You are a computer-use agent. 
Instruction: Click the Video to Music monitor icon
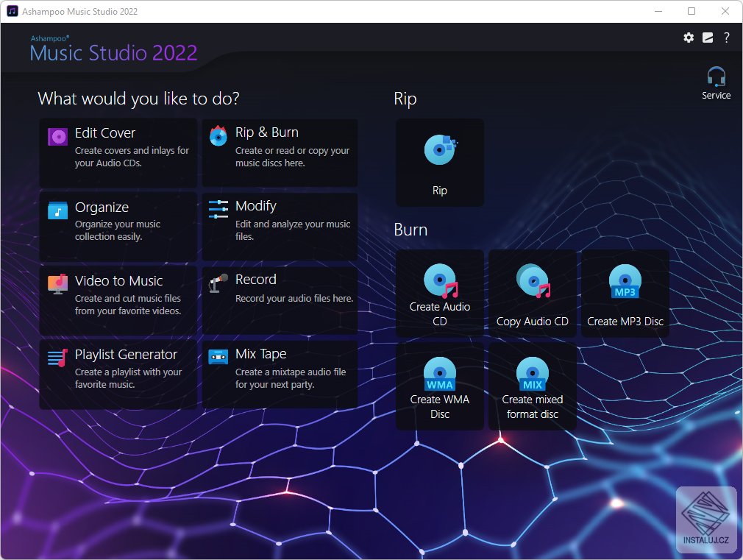pos(58,284)
